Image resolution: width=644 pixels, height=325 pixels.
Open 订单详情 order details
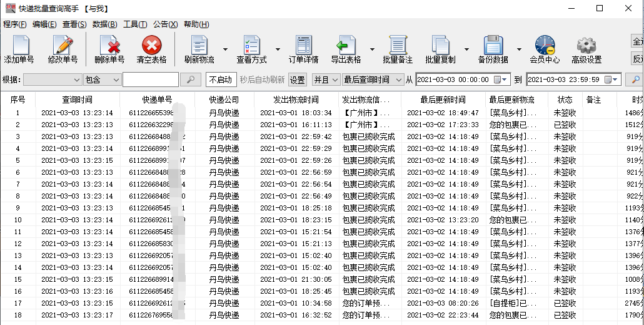click(x=303, y=49)
